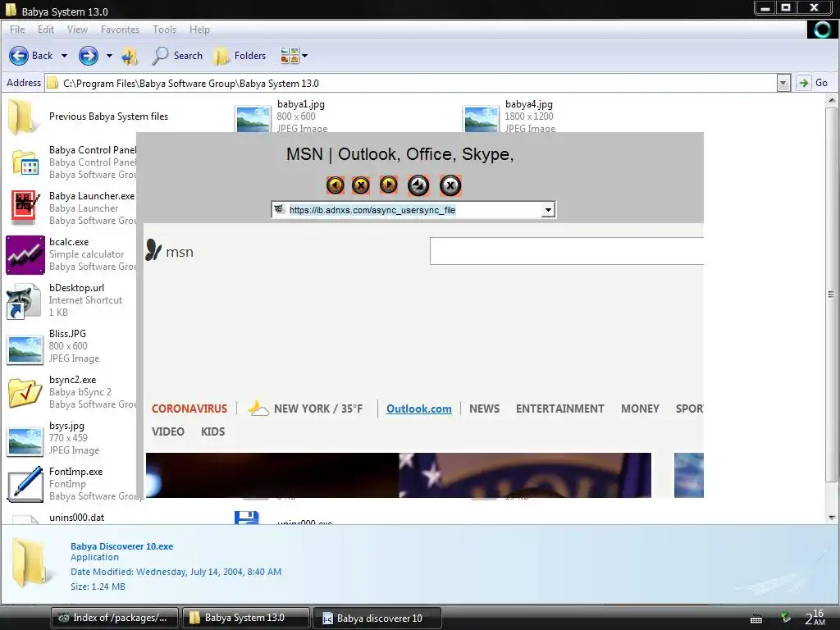Click the gray Close round button in browser
840x630 pixels.
(450, 185)
